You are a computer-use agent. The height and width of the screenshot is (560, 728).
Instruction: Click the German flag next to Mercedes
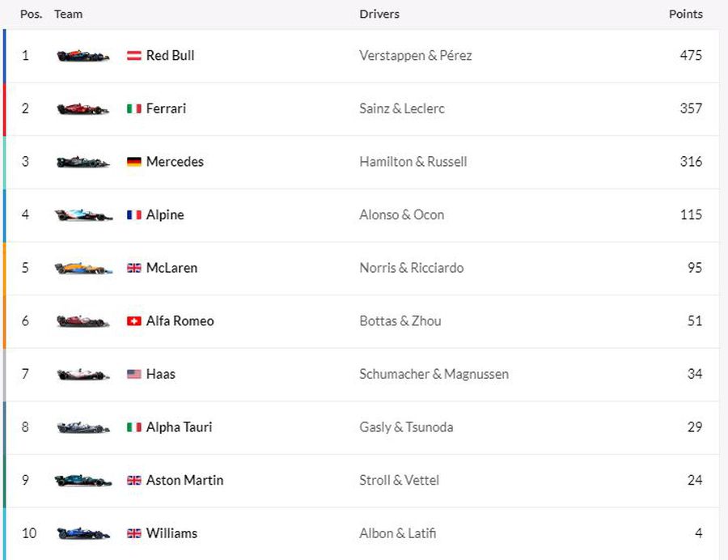[x=134, y=162]
